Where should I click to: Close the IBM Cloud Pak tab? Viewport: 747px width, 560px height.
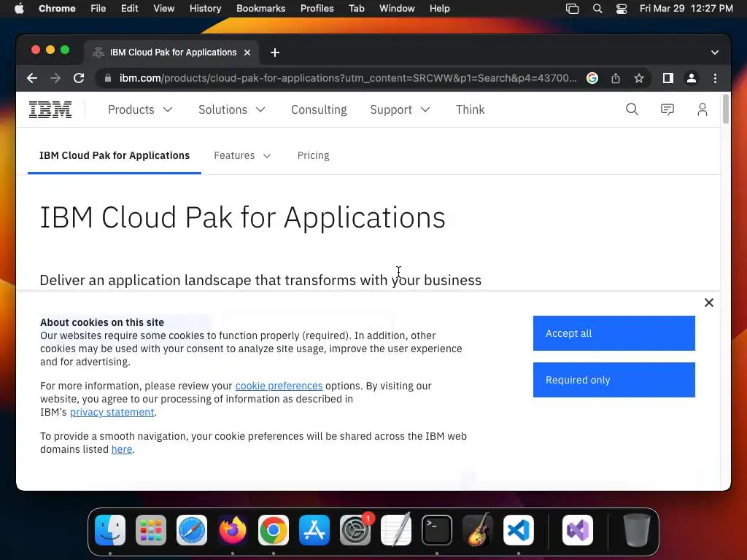pyautogui.click(x=247, y=52)
